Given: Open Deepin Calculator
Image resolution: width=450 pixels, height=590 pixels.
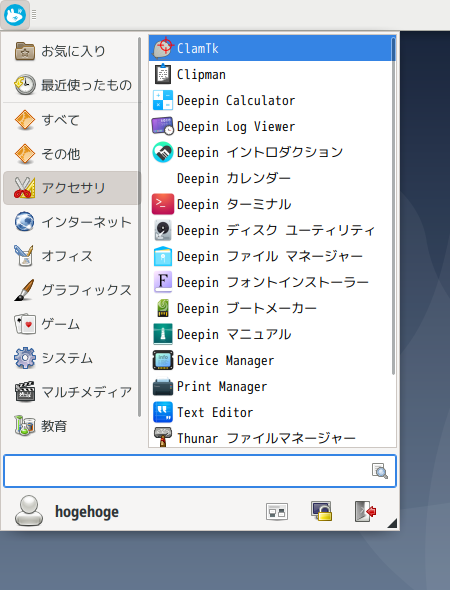Looking at the screenshot, I should [x=272, y=100].
